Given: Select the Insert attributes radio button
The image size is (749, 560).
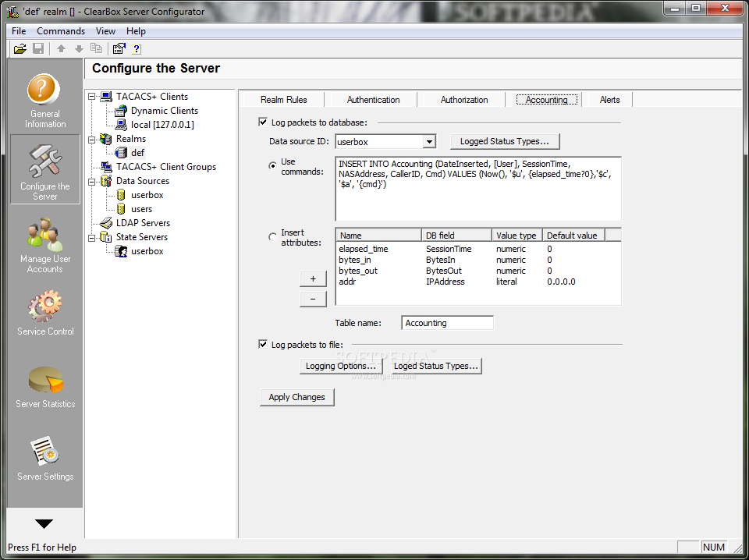Looking at the screenshot, I should point(273,237).
